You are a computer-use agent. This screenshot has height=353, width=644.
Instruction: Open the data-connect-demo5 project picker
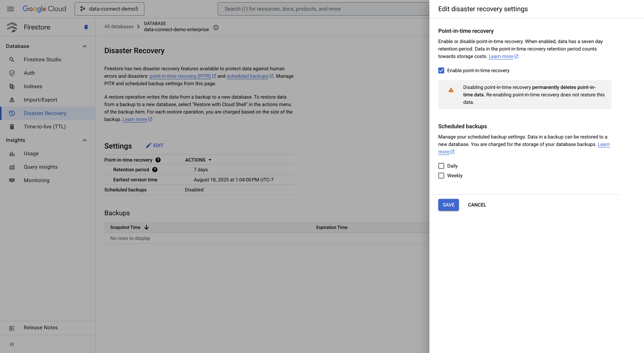click(x=109, y=9)
